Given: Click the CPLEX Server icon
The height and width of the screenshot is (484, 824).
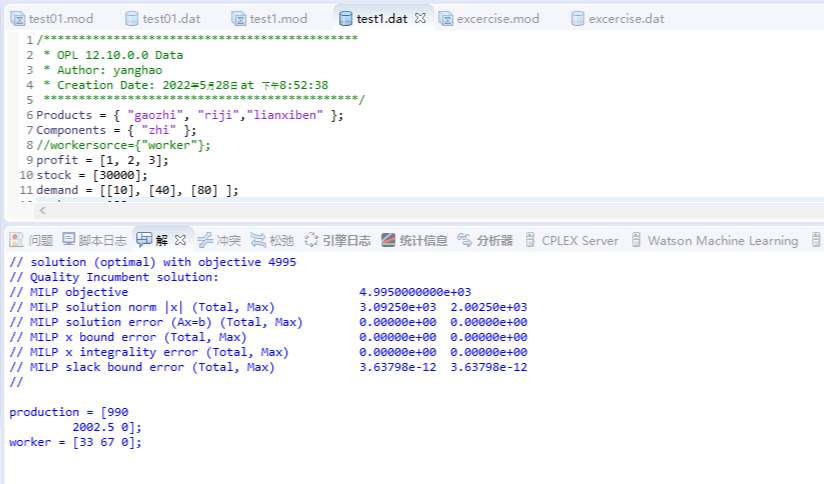Looking at the screenshot, I should [530, 240].
